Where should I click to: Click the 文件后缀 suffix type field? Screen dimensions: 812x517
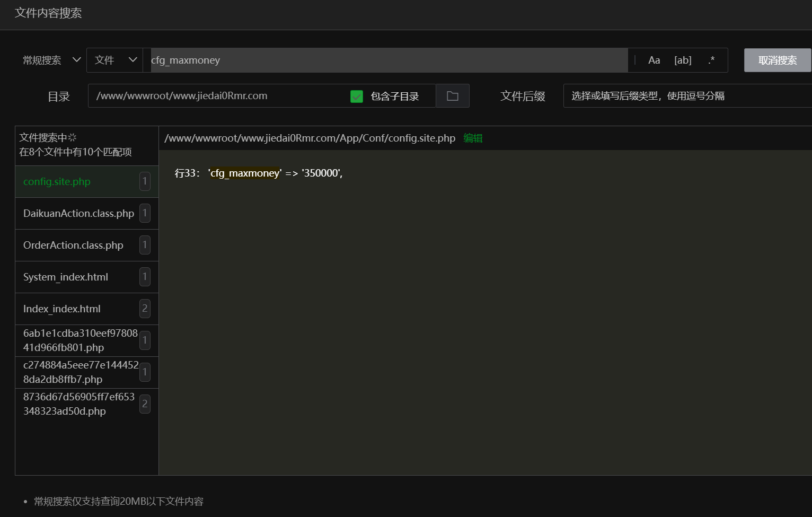click(687, 96)
